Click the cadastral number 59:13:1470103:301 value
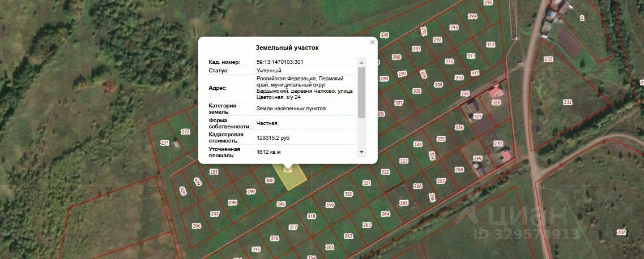The image size is (644, 259). coord(280,62)
